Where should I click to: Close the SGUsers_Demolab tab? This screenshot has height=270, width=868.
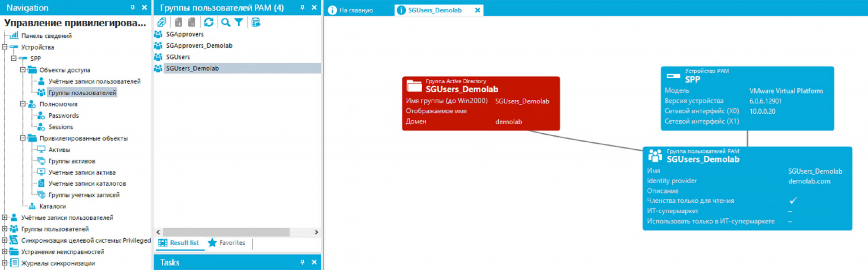coord(477,10)
